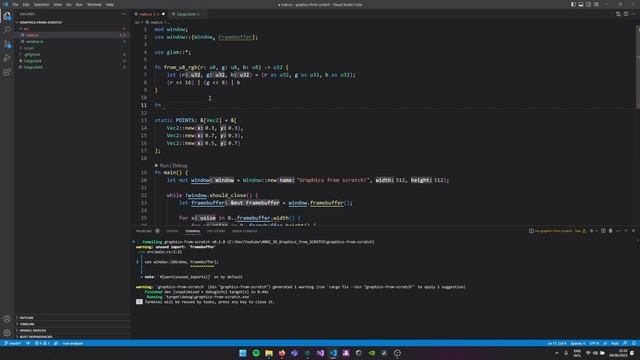Click the Debug code lens above main
Image resolution: width=640 pixels, height=360 pixels.
click(180, 166)
